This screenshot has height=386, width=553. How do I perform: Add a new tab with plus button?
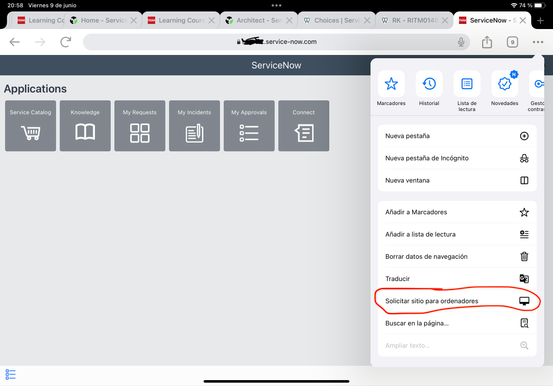click(x=540, y=20)
